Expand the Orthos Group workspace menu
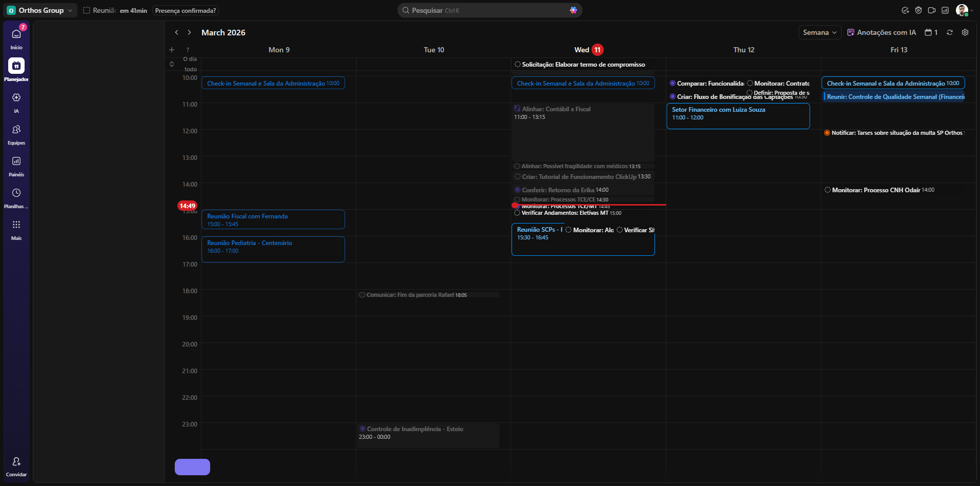This screenshot has height=486, width=980. coord(41,10)
